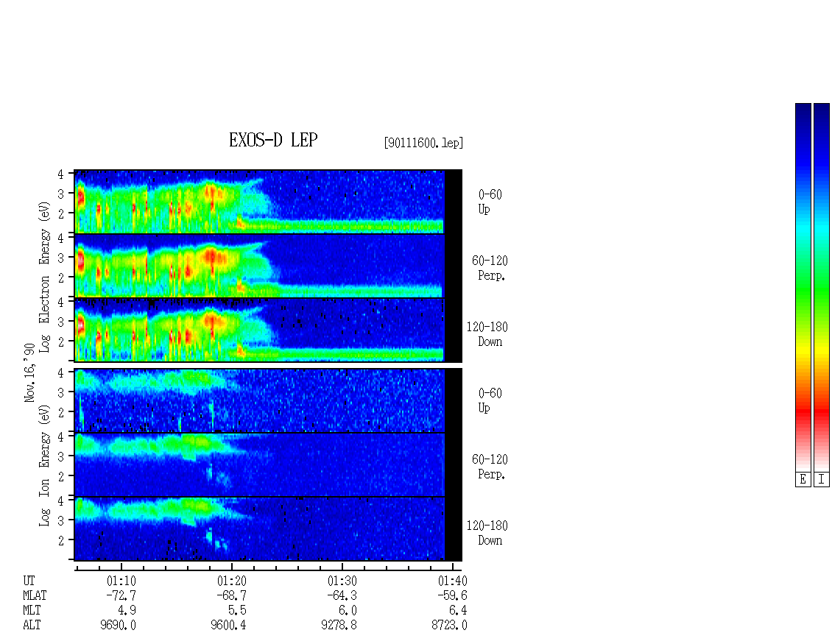The image size is (832, 644).
Task: Click the ion color scale bar above I
Action: coord(822,286)
